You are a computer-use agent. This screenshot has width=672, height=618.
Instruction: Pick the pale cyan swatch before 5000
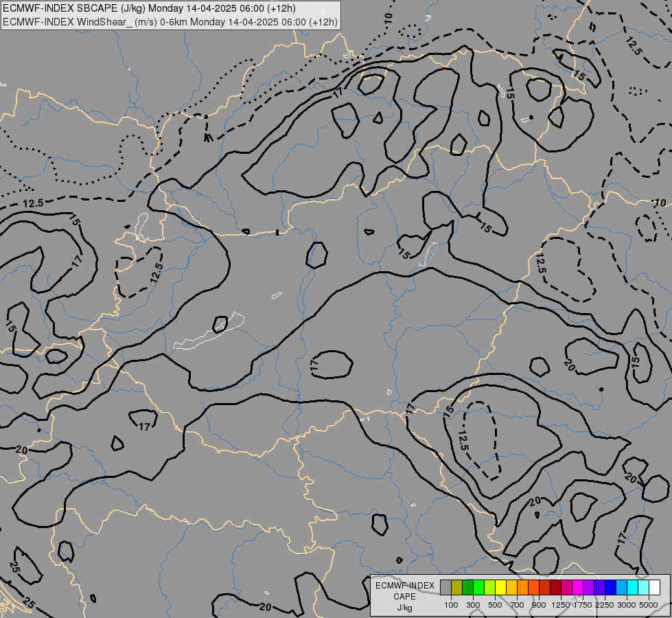point(644,588)
